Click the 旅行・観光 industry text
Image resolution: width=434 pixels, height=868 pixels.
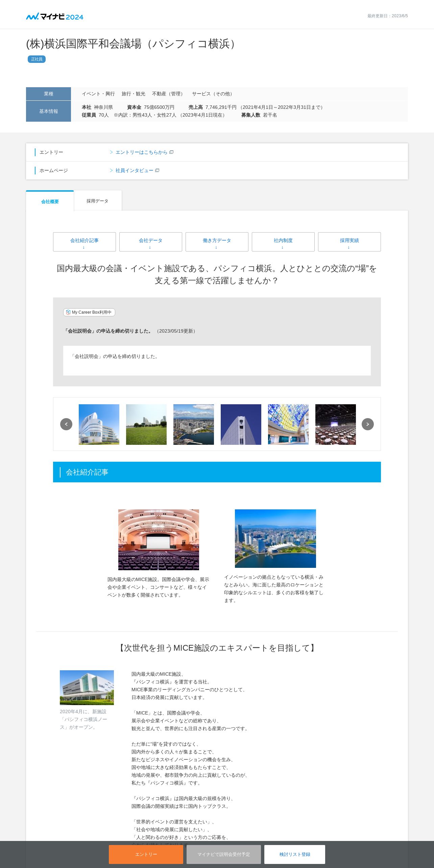point(134,94)
